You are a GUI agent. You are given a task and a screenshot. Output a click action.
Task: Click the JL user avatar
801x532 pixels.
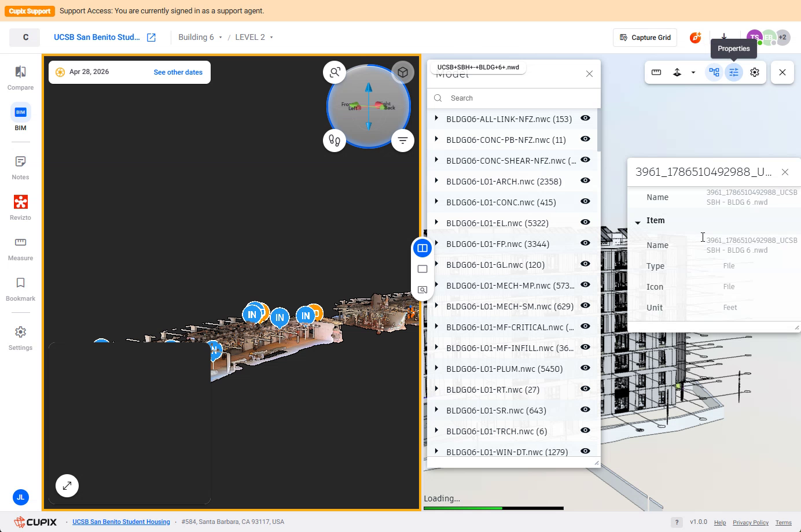pyautogui.click(x=20, y=497)
